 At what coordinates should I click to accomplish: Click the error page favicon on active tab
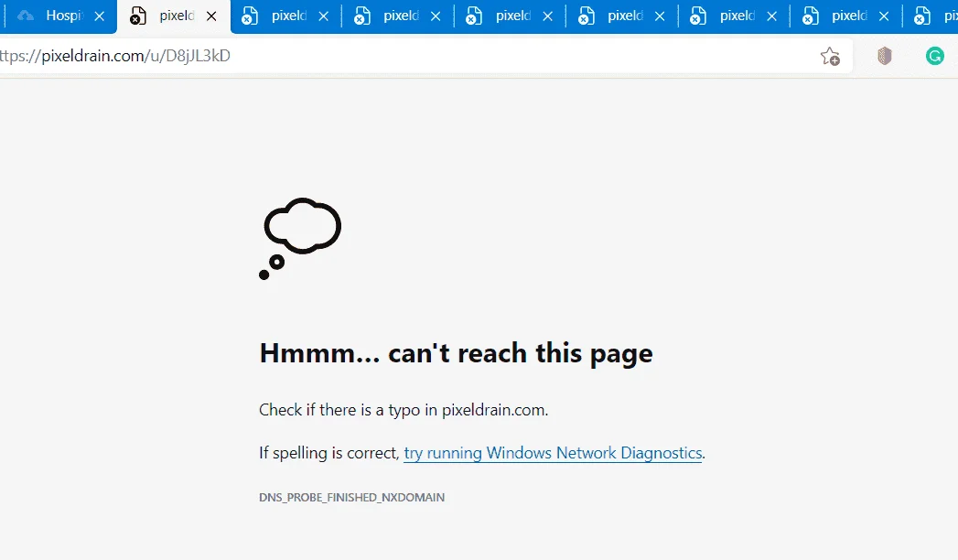[x=138, y=16]
